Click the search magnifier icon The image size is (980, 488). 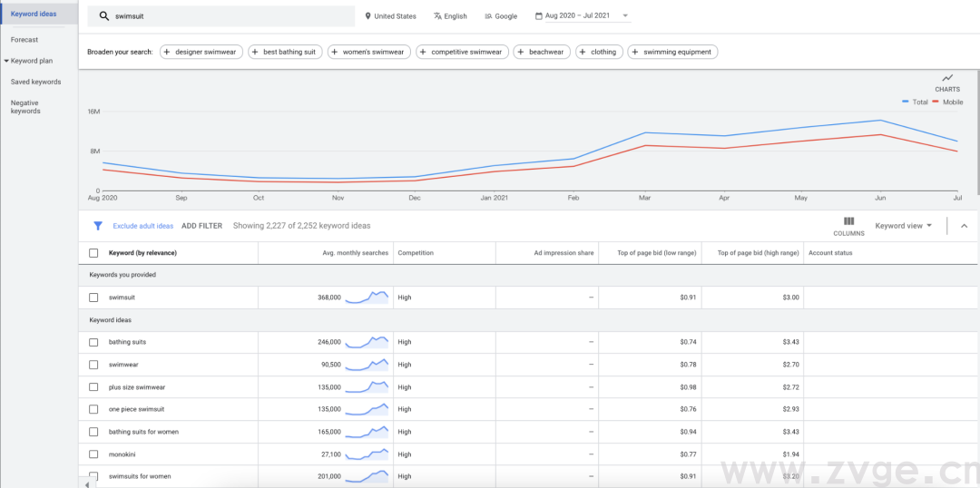(x=103, y=16)
